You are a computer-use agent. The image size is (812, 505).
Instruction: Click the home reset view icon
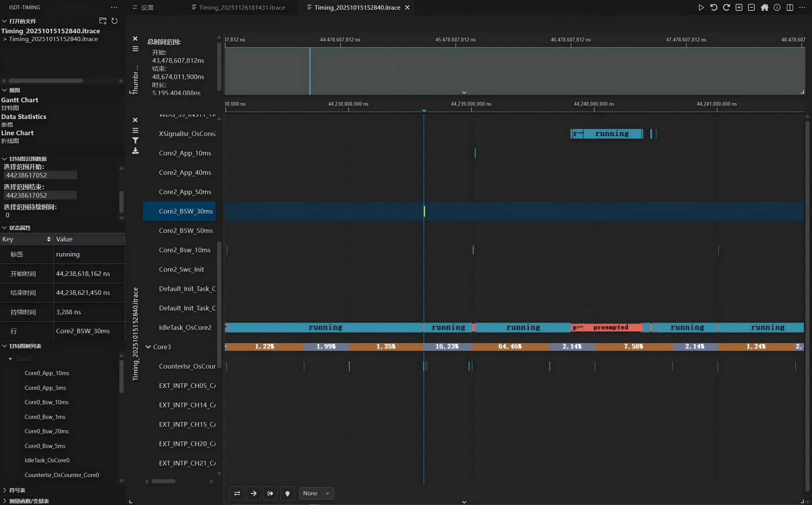point(764,7)
